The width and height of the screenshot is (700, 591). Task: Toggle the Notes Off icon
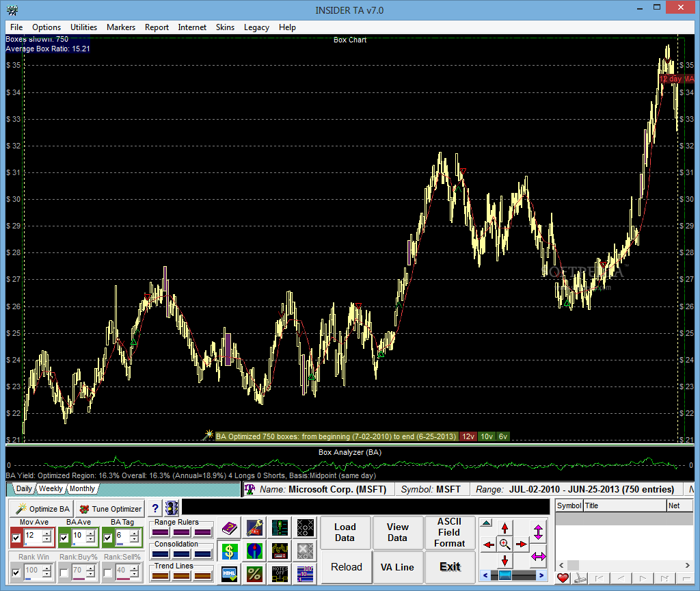tap(280, 574)
